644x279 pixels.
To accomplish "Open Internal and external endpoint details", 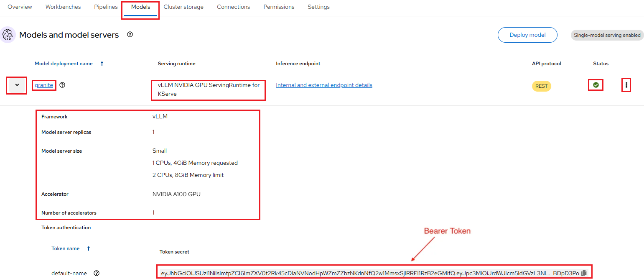I will 324,85.
